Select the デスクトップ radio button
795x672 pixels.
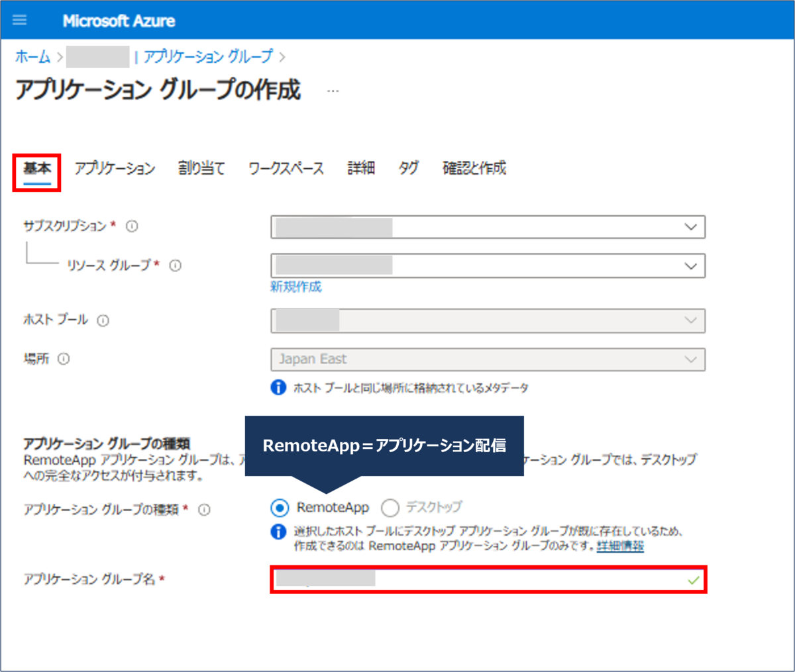(x=390, y=508)
